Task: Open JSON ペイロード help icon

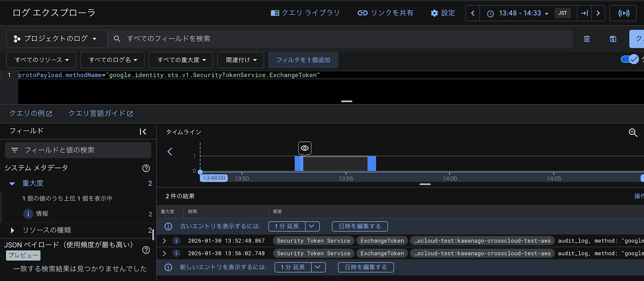Action: 146,250
